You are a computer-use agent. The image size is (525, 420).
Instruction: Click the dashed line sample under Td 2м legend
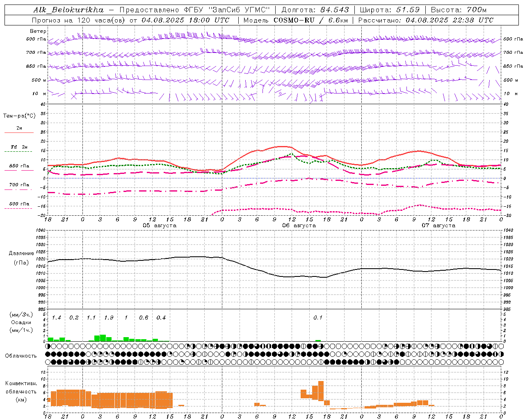pos(18,152)
